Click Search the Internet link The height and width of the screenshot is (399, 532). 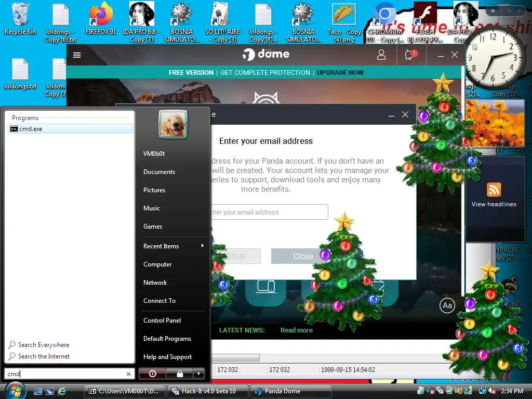(x=44, y=356)
